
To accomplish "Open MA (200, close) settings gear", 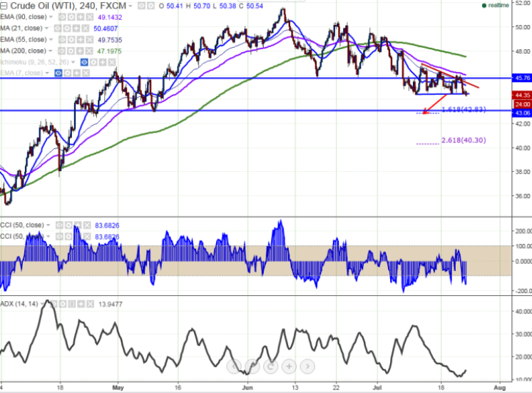I will click(71, 51).
